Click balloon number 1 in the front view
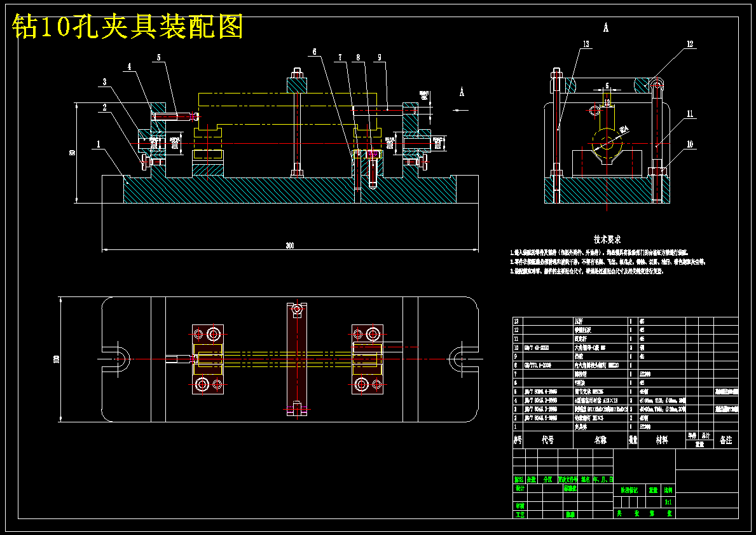The height and width of the screenshot is (535, 756). click(x=99, y=144)
